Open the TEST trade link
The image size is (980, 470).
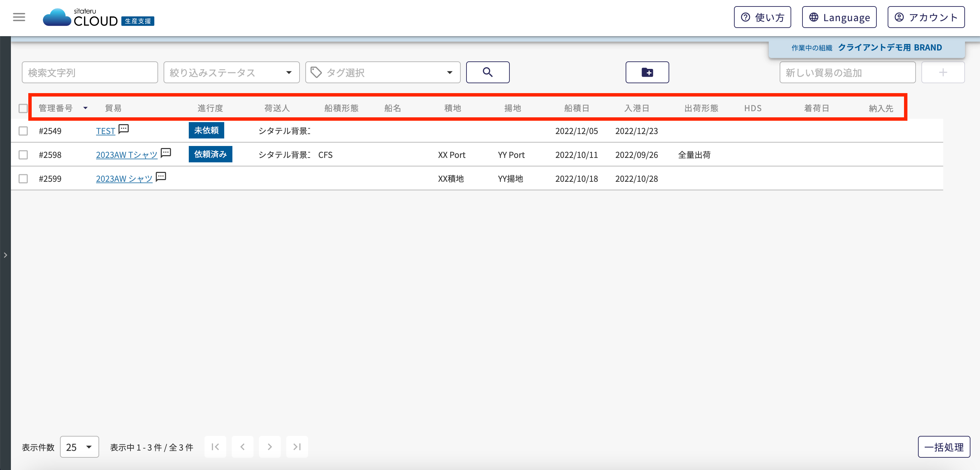pos(105,131)
